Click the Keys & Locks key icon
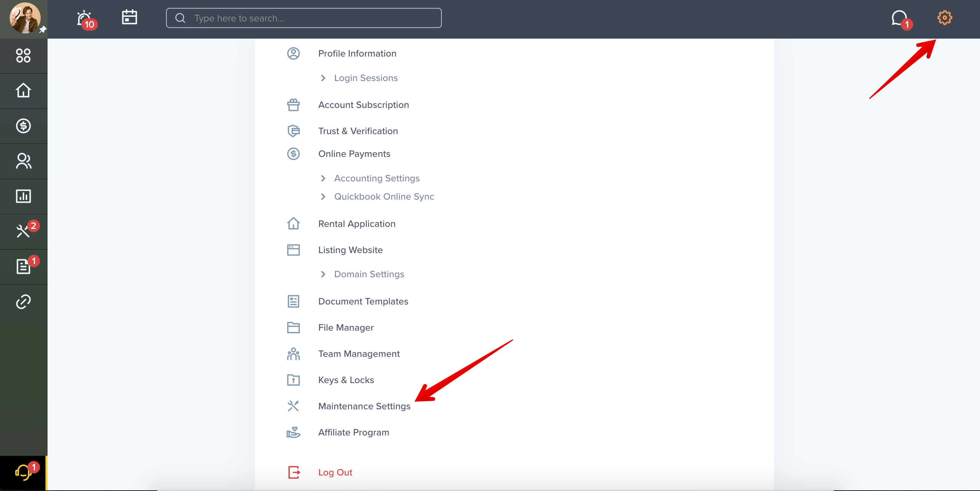The image size is (980, 491). (x=293, y=380)
